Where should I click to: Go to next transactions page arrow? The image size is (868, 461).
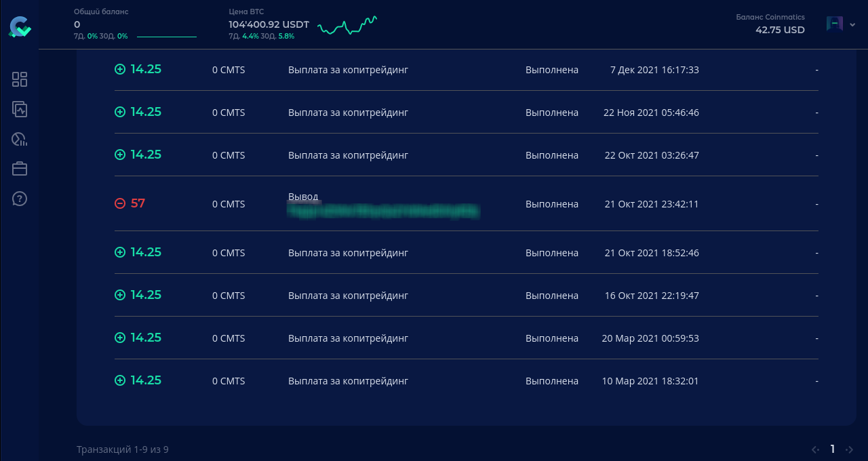coord(849,449)
